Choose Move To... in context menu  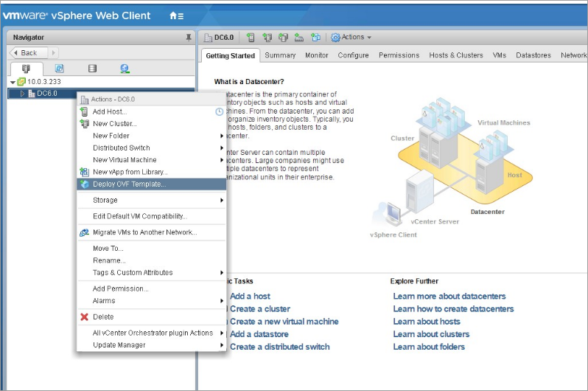[152, 249]
